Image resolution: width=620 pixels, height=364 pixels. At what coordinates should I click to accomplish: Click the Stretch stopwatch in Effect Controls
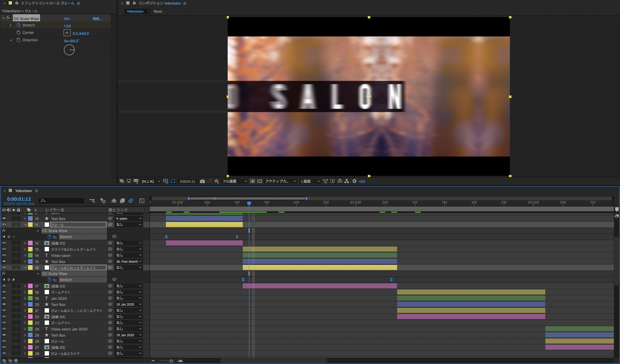(19, 25)
